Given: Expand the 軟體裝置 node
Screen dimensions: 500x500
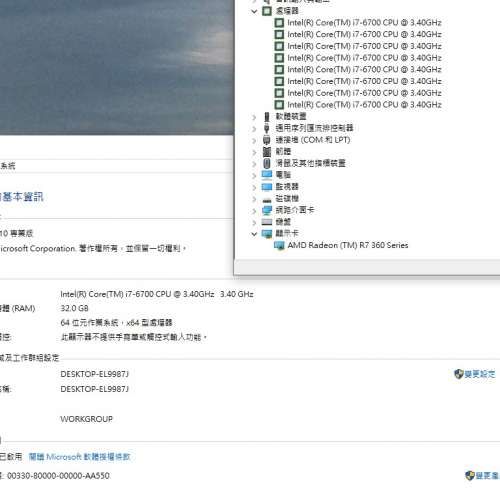Looking at the screenshot, I should (254, 117).
